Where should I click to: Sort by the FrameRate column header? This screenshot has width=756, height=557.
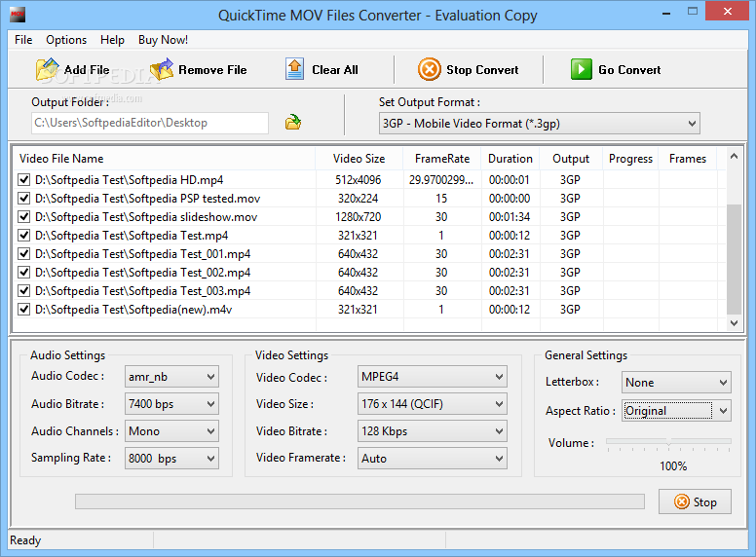click(442, 159)
